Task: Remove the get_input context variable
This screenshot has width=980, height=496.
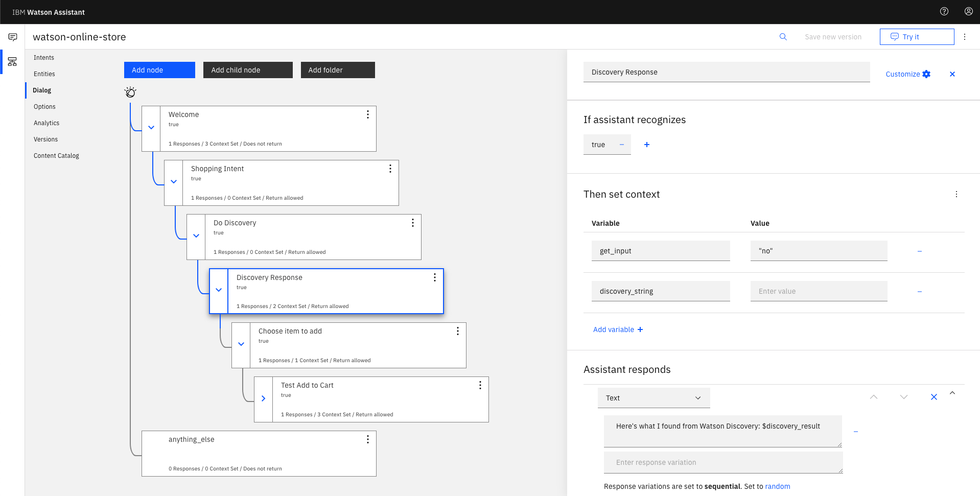Action: tap(920, 251)
